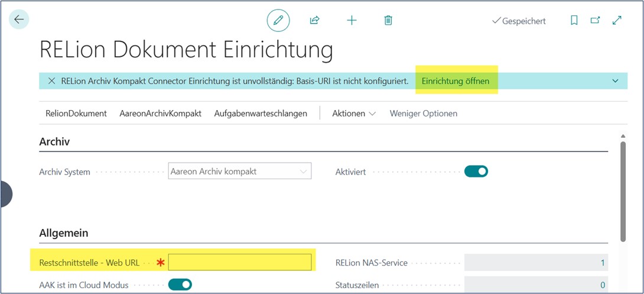Click the Statuszeilen value field
Image resolution: width=644 pixels, height=294 pixels.
tap(536, 285)
